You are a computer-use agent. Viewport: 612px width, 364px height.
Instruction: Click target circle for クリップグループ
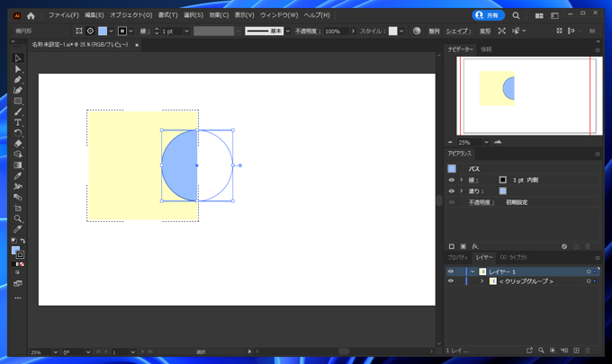(x=589, y=281)
